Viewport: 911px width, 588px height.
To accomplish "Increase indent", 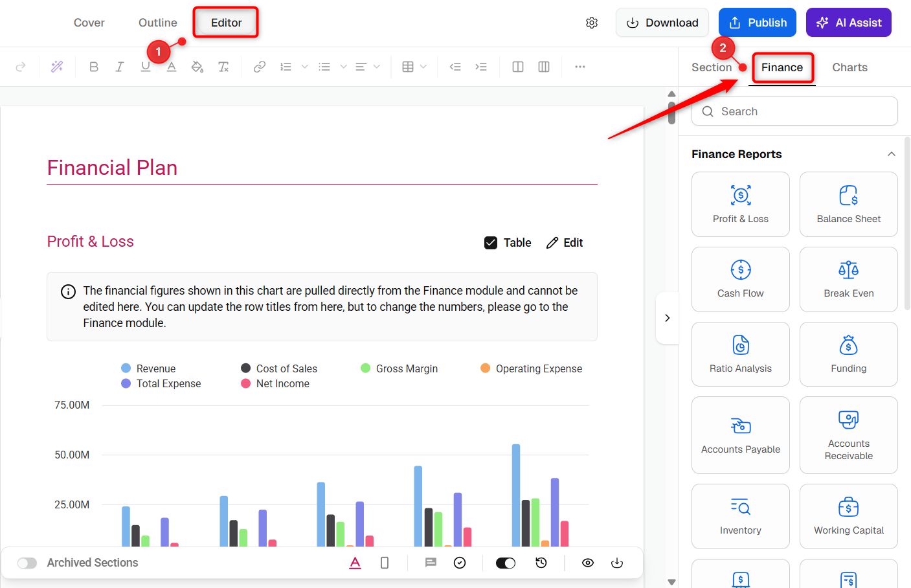I will (x=481, y=67).
